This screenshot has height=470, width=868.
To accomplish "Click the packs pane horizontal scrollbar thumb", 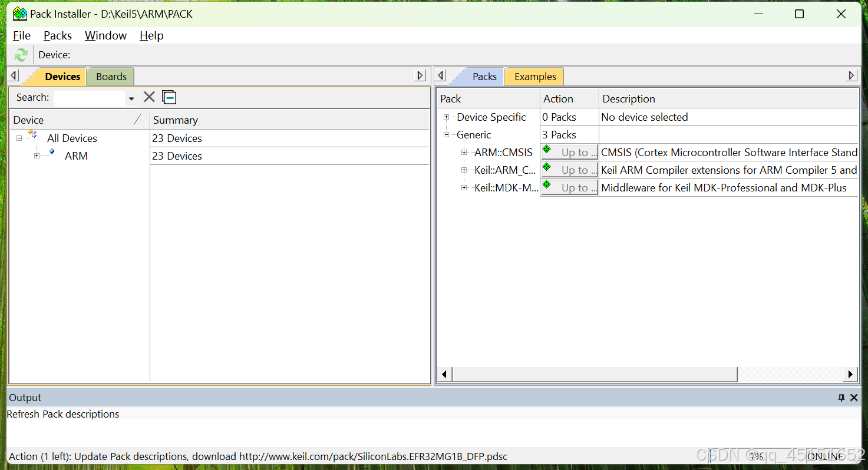I will point(595,374).
